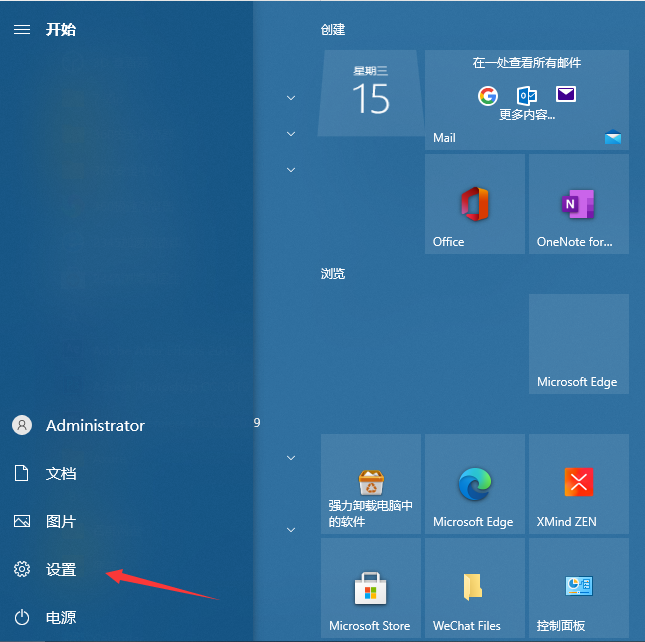Click the 电源 power button

tap(60, 617)
